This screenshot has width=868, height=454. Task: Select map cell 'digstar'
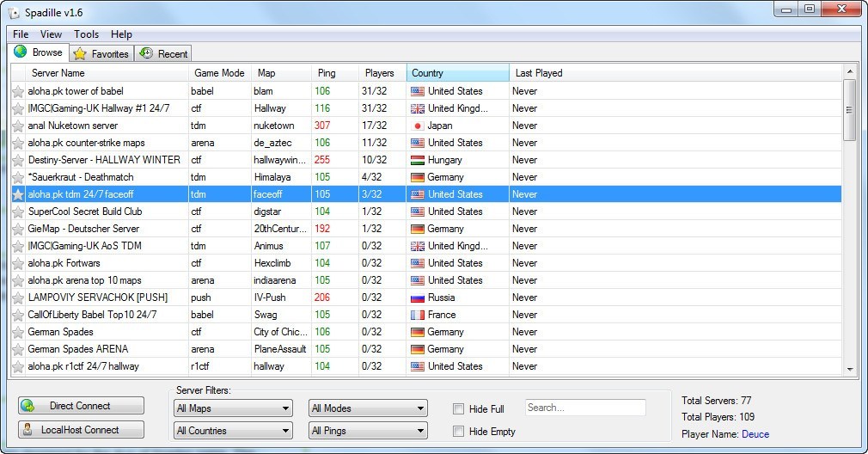pyautogui.click(x=267, y=212)
